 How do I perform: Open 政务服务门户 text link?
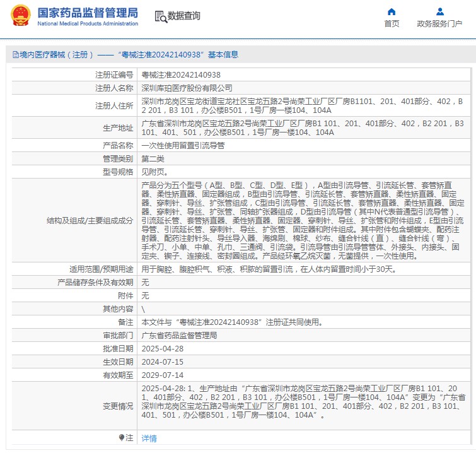[x=439, y=24]
